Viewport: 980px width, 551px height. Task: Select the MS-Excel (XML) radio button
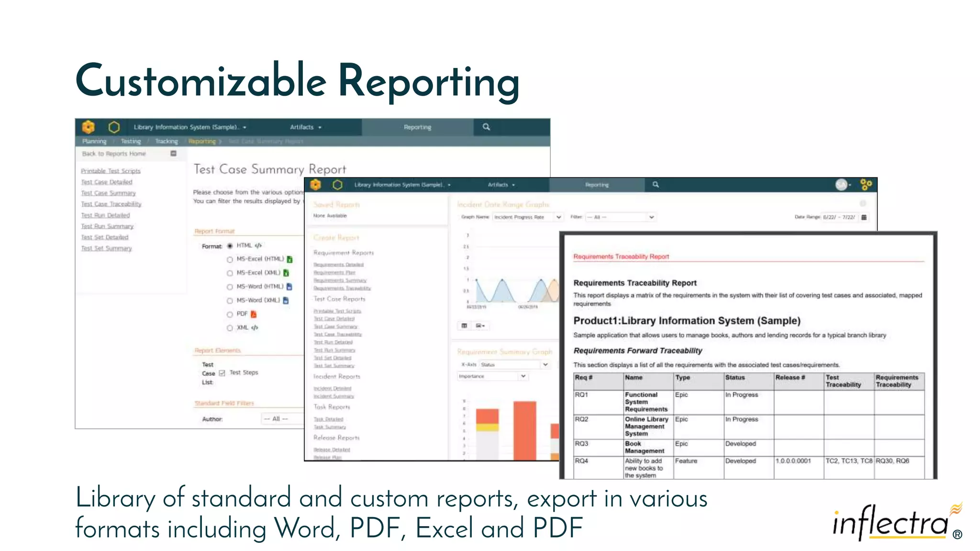(230, 273)
